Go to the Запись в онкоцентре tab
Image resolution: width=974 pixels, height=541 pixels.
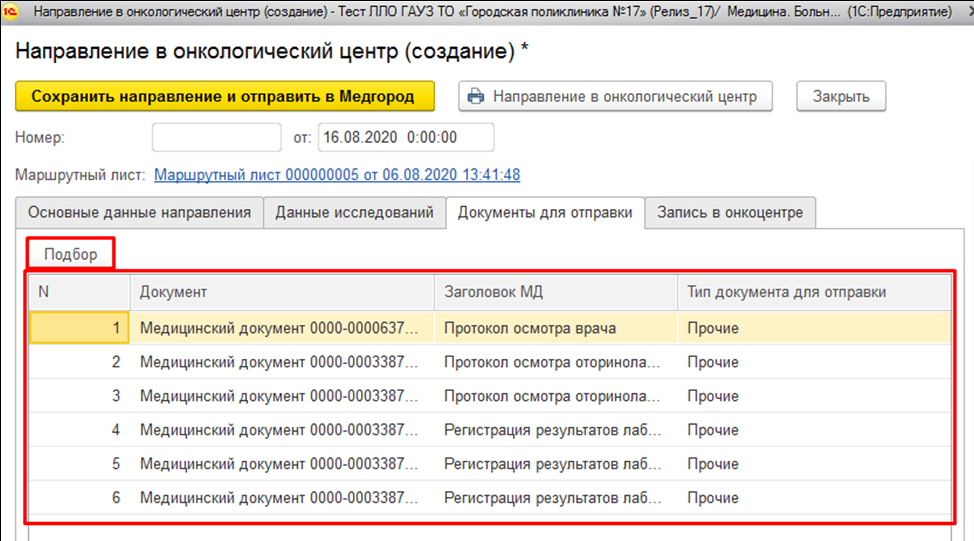tap(730, 212)
